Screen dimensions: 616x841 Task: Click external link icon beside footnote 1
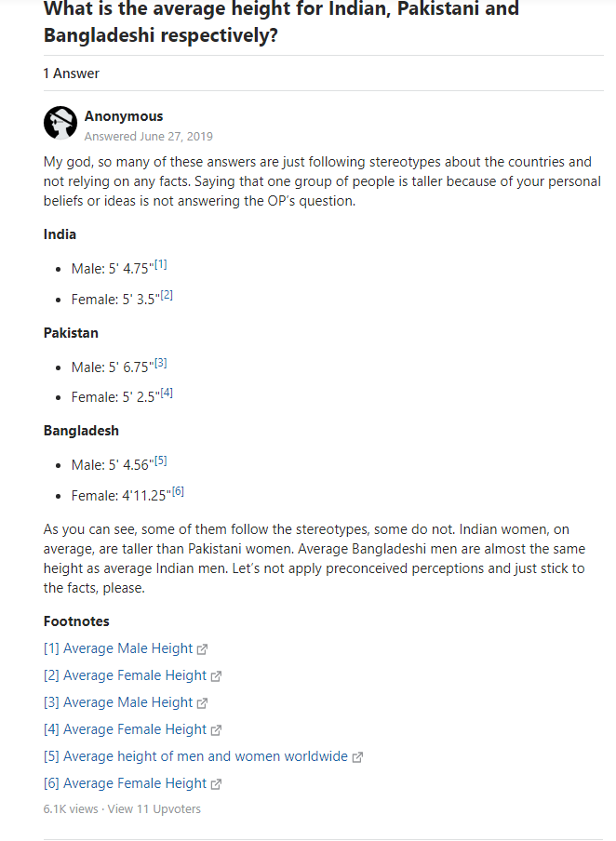coord(202,649)
